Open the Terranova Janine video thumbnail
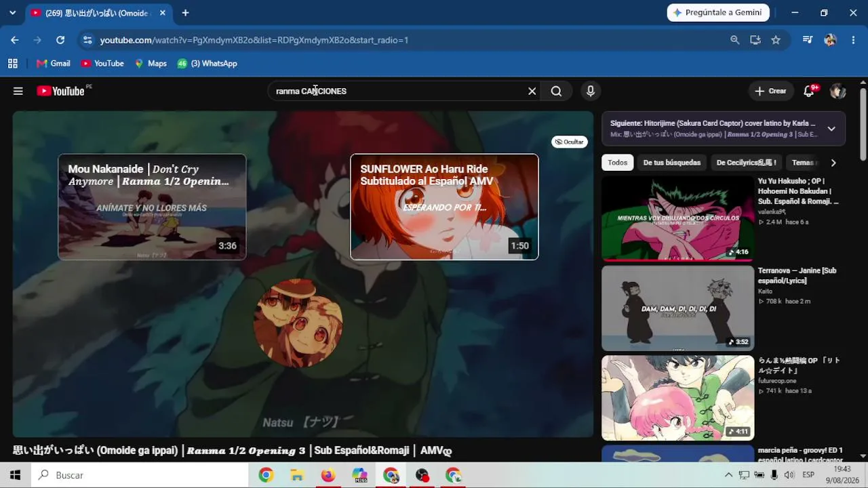 678,308
